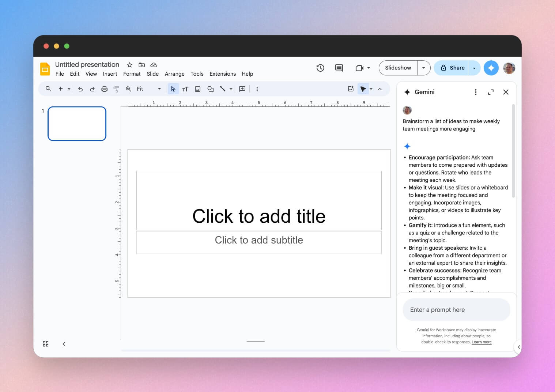Open the Fit zoom level dropdown
The image size is (555, 392).
[x=159, y=89]
